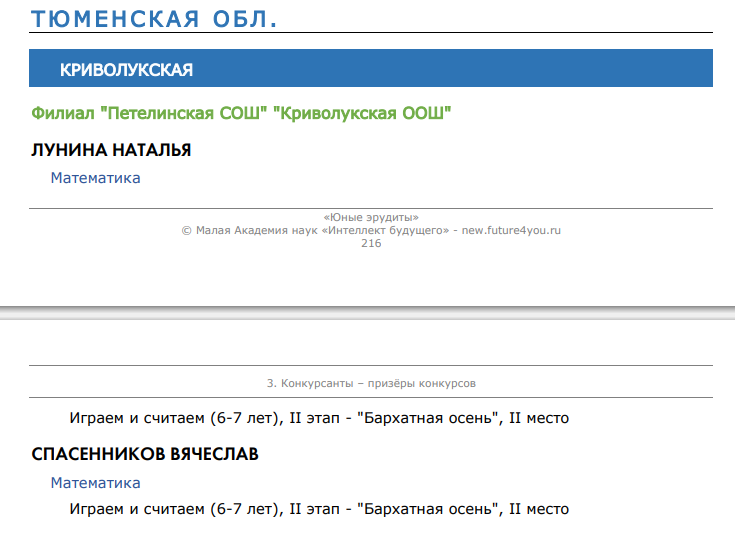Click the shadowed gap between the pages
This screenshot has width=735, height=544.
coord(367,313)
